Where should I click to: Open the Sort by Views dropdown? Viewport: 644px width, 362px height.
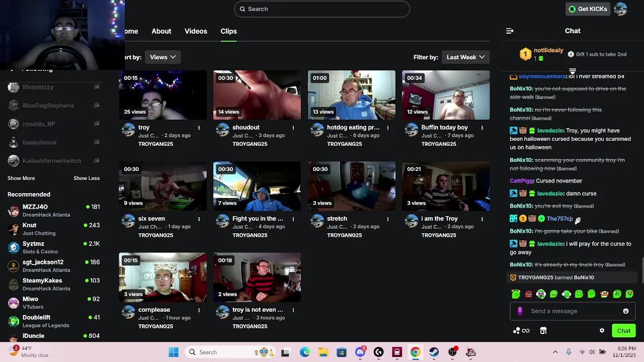(x=163, y=57)
